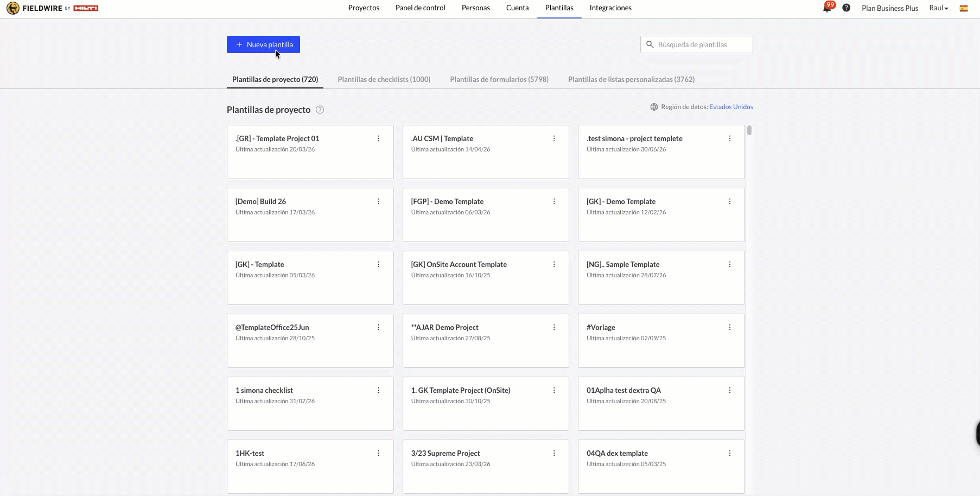The height and width of the screenshot is (496, 980).
Task: Open options menu for [GK] - Demo Template
Action: [730, 201]
